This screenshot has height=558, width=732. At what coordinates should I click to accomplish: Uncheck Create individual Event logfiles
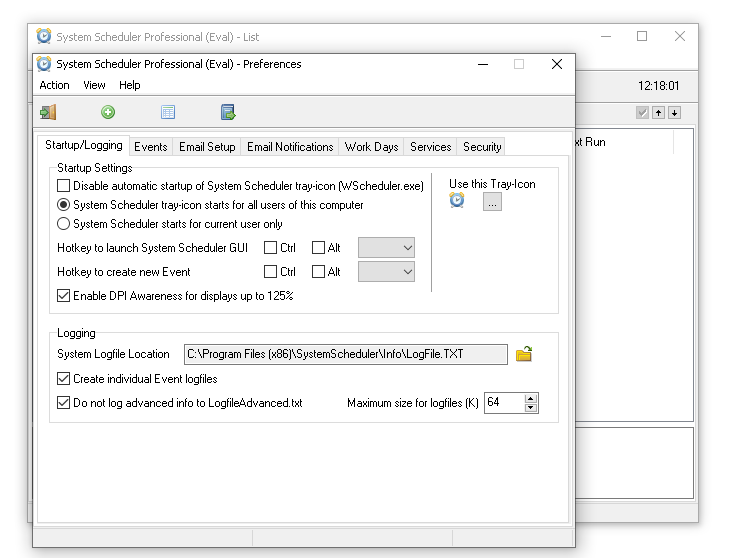coord(63,379)
